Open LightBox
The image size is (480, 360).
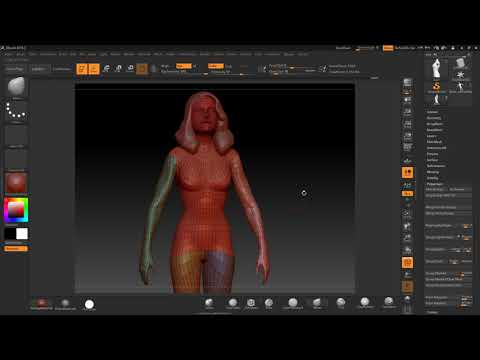(39, 69)
